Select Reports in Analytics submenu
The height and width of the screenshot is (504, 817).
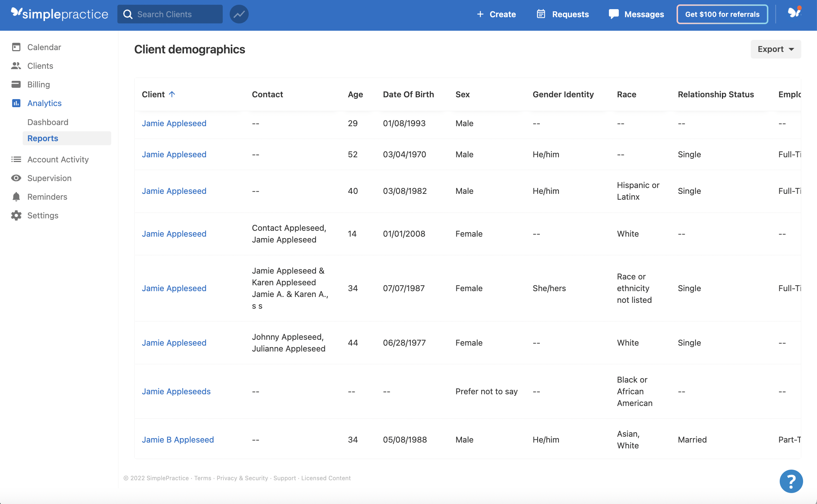[x=43, y=138]
